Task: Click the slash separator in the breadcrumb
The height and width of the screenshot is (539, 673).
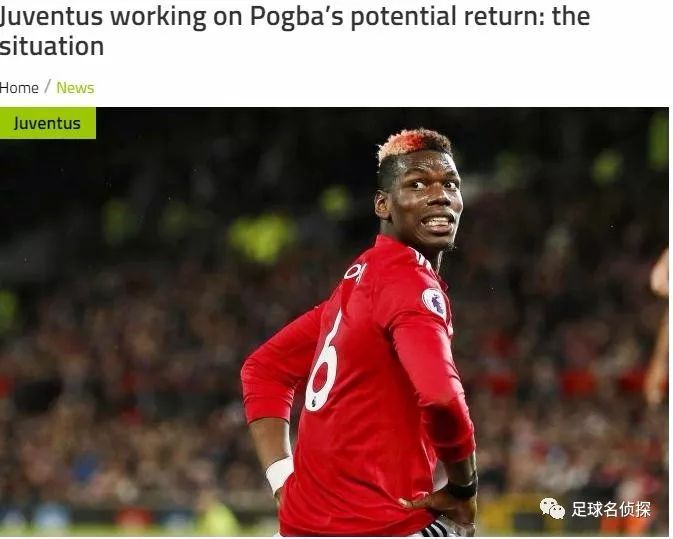Action: tap(47, 87)
